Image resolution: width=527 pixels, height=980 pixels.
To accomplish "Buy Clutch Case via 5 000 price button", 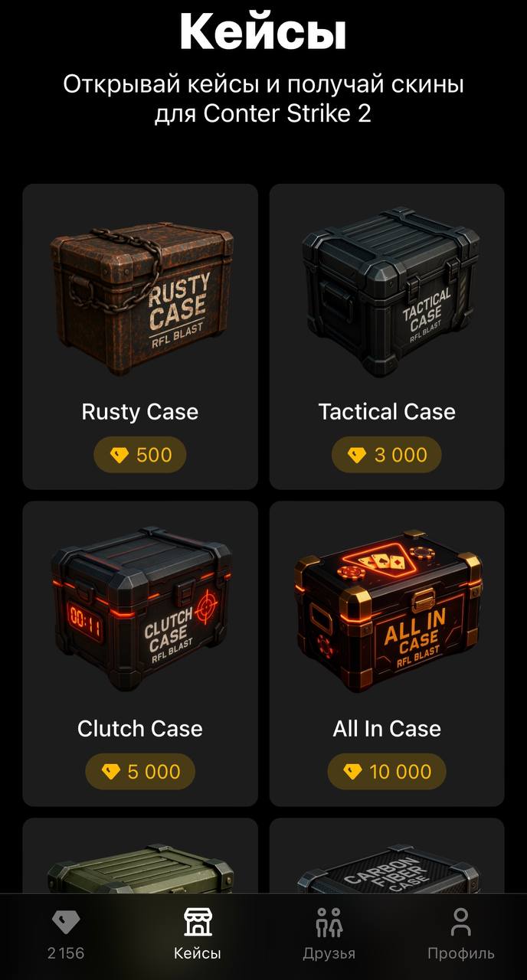I will 140,772.
